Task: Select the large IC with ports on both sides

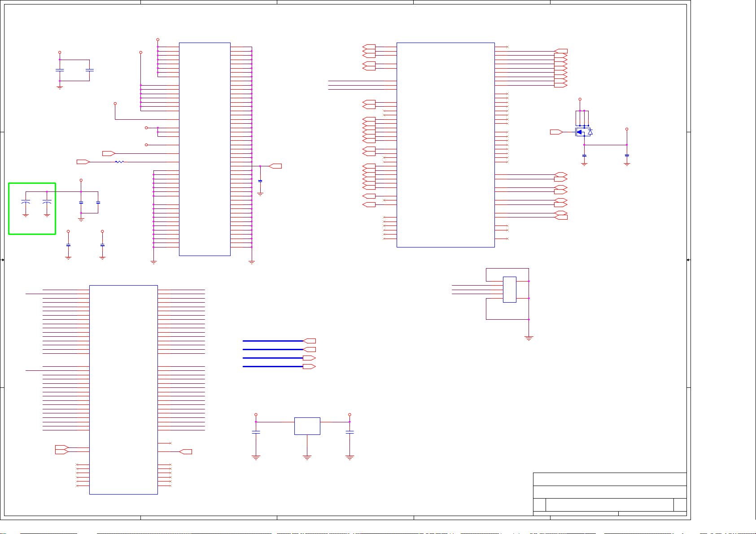Action: (446, 145)
